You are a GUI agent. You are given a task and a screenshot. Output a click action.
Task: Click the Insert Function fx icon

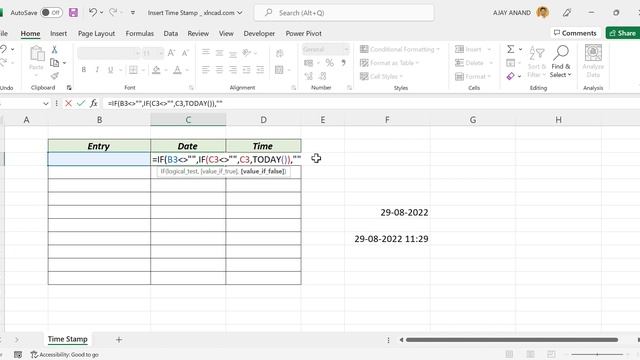(x=93, y=103)
